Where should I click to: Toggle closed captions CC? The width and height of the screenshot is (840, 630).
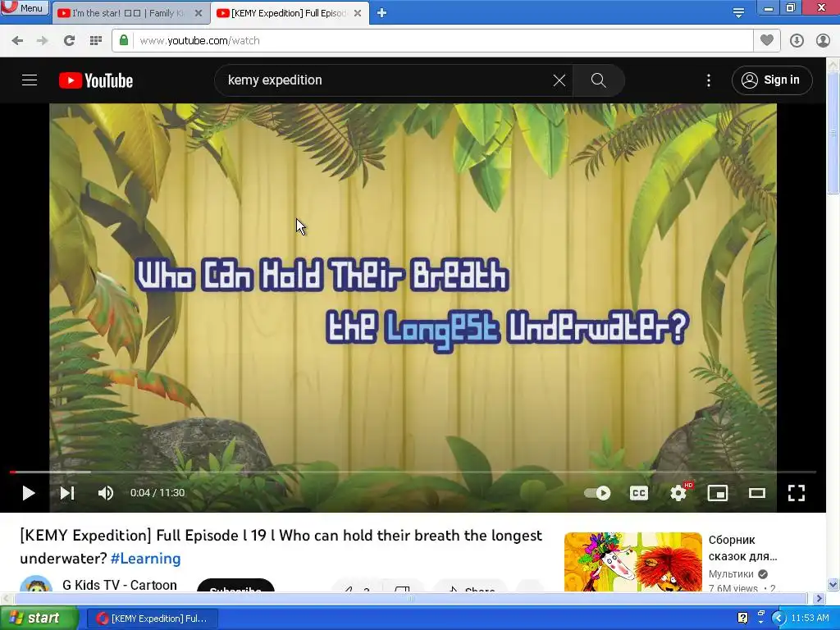pyautogui.click(x=638, y=493)
